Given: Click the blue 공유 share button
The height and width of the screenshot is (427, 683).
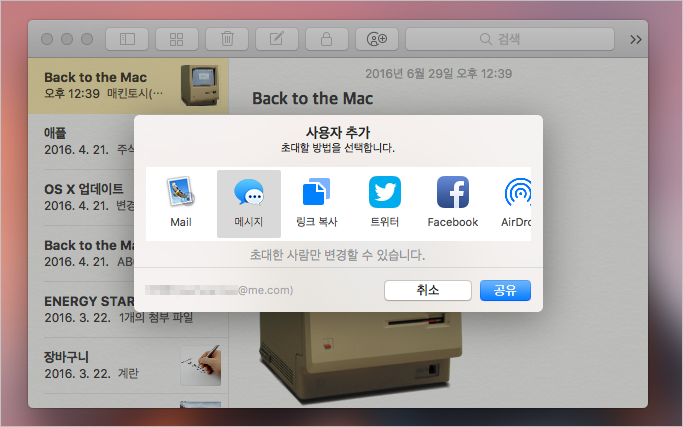Looking at the screenshot, I should pyautogui.click(x=505, y=290).
